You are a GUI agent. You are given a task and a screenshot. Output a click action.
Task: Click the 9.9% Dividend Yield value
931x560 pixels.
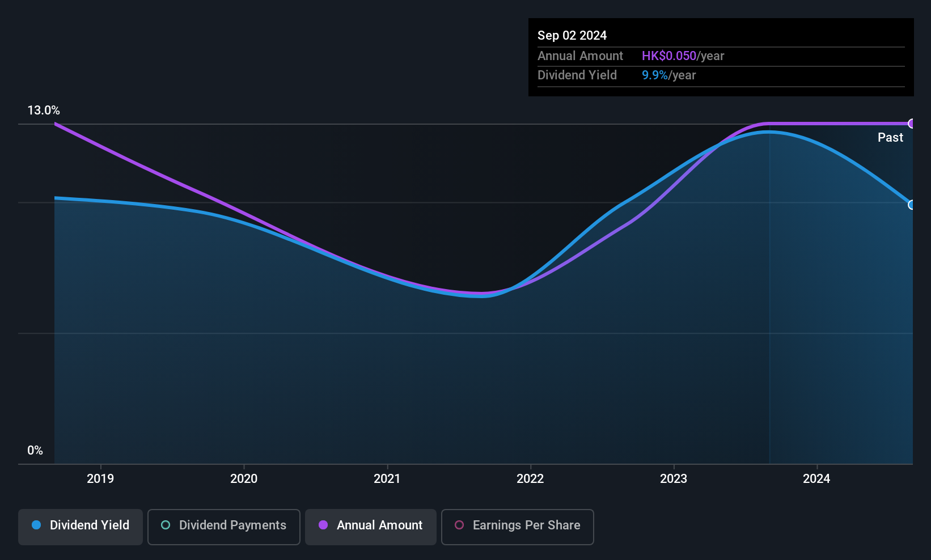coord(655,75)
